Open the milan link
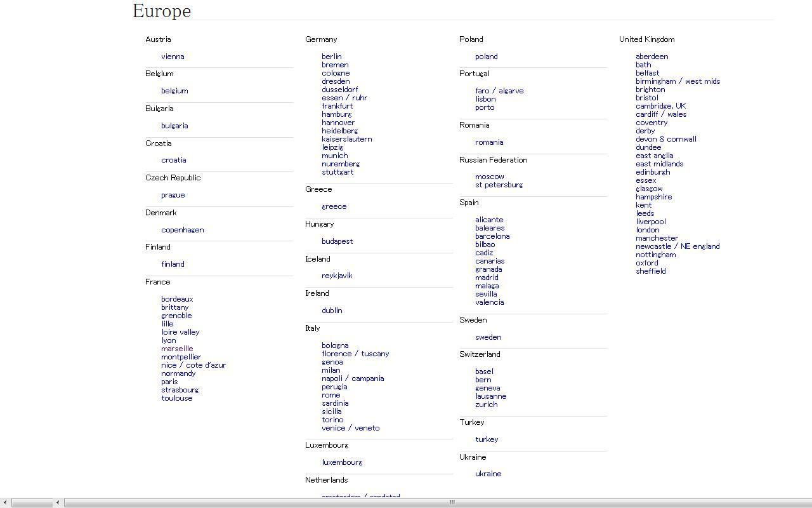 point(331,370)
